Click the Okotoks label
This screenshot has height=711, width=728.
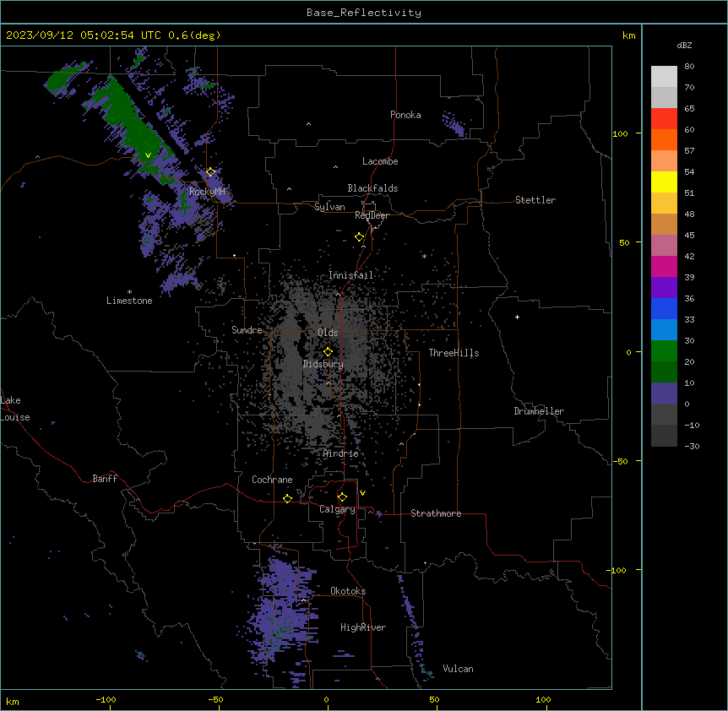tap(348, 591)
